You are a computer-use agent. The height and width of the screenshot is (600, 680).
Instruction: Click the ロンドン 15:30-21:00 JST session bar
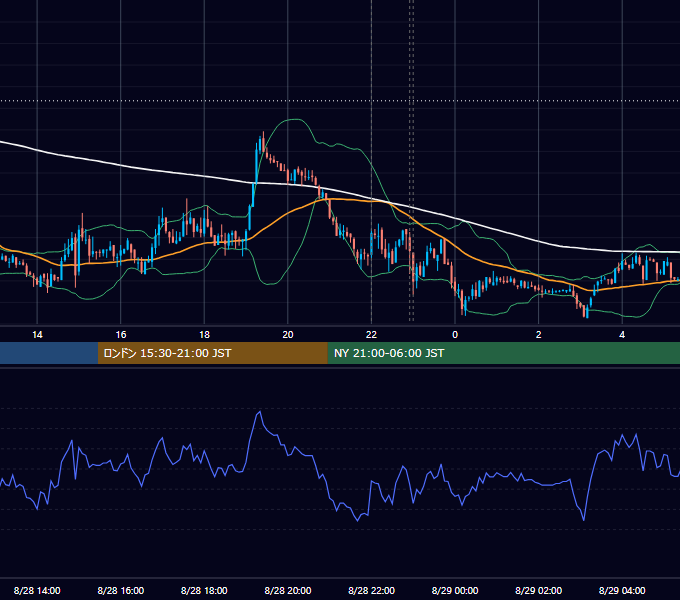pyautogui.click(x=212, y=353)
